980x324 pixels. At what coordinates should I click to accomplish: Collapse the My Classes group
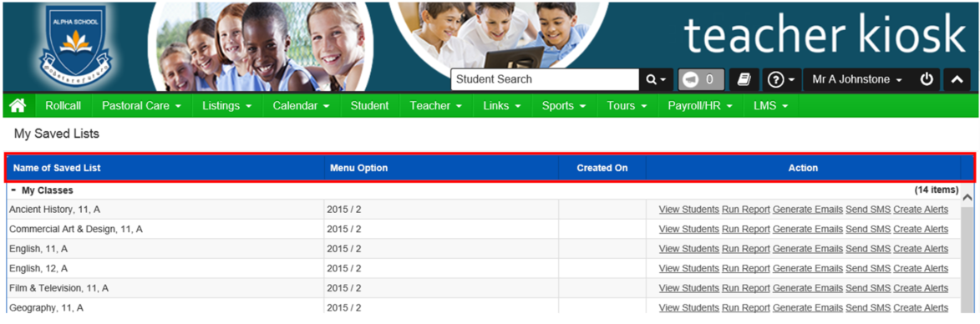click(x=13, y=190)
